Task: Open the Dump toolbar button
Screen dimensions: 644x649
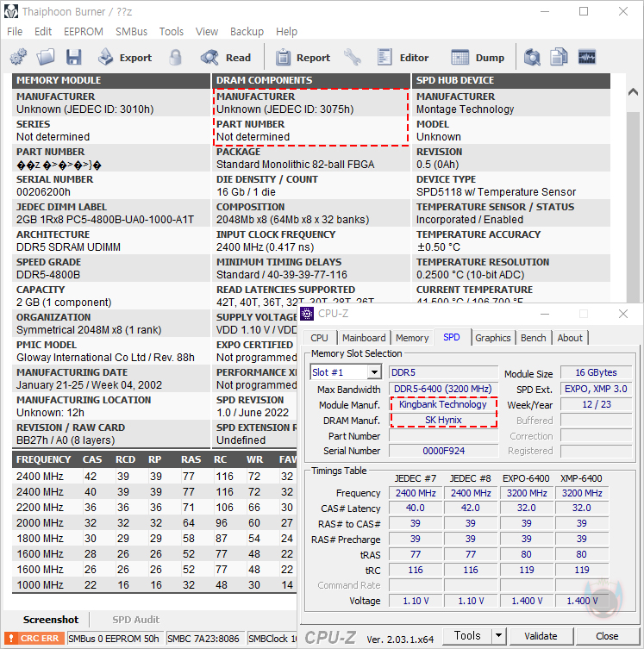Action: pos(478,57)
